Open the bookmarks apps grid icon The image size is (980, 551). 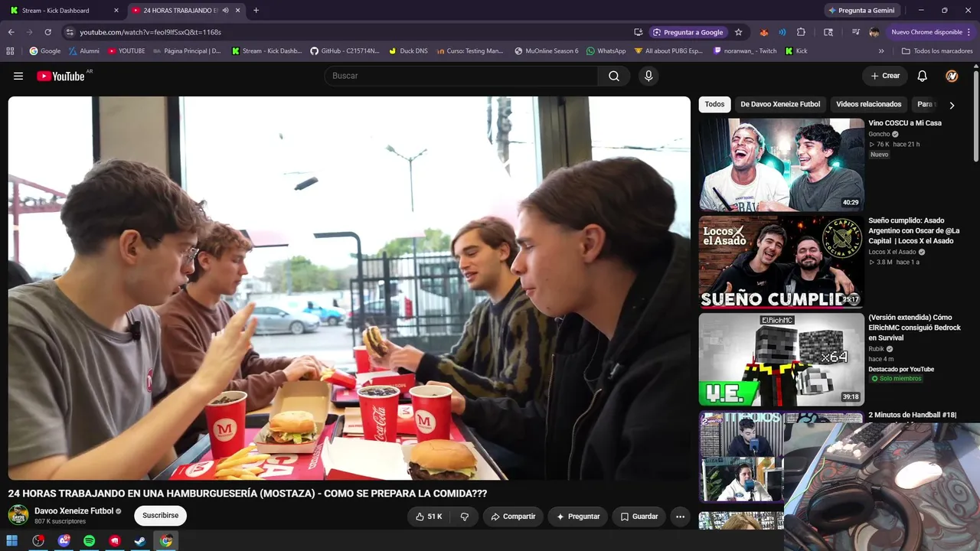coord(10,51)
